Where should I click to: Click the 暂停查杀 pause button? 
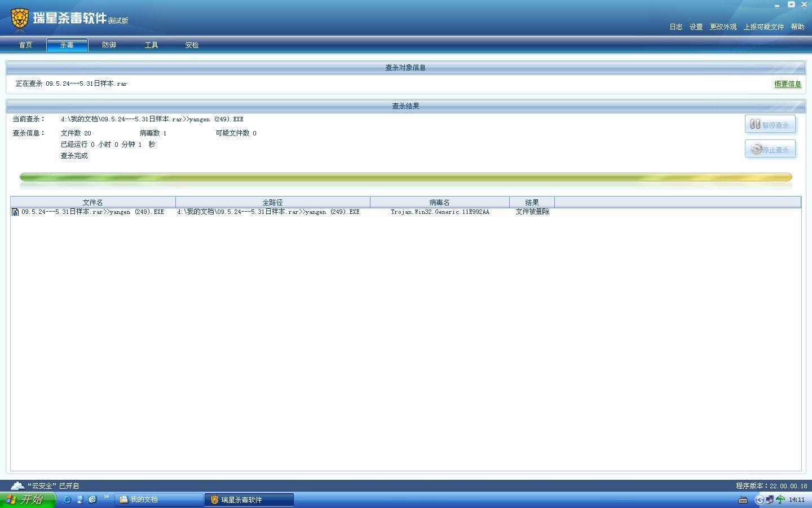click(x=770, y=124)
